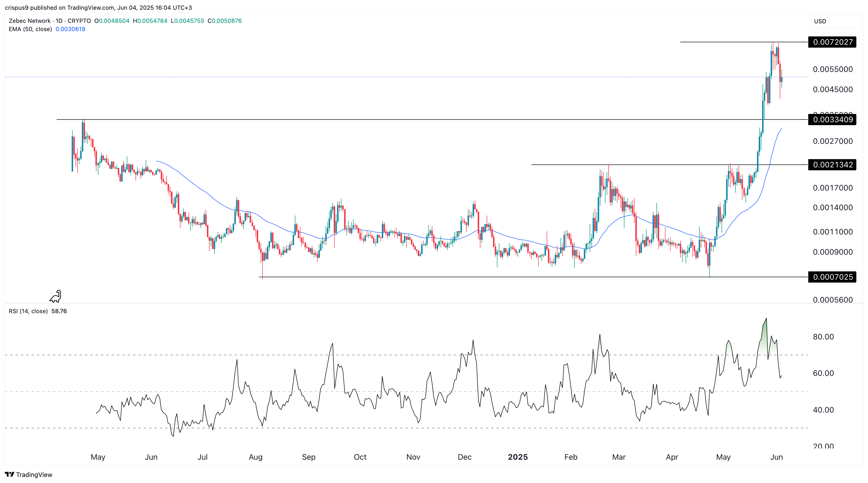Click the USD currency label
This screenshot has height=483, width=868.
820,21
